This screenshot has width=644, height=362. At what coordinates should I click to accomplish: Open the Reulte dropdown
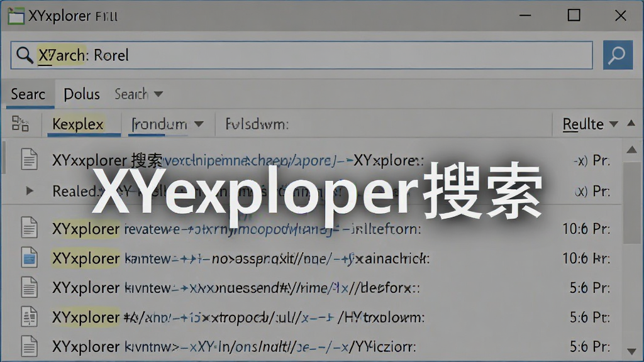pyautogui.click(x=590, y=124)
